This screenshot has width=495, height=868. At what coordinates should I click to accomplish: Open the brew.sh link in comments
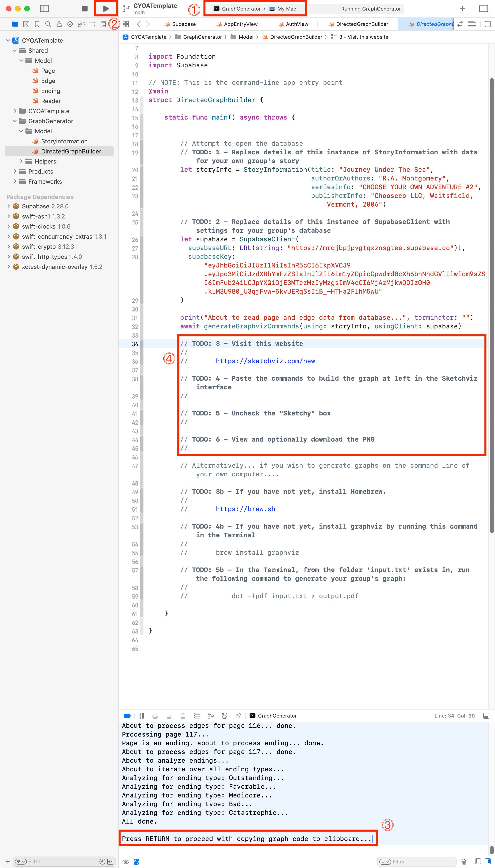click(245, 509)
